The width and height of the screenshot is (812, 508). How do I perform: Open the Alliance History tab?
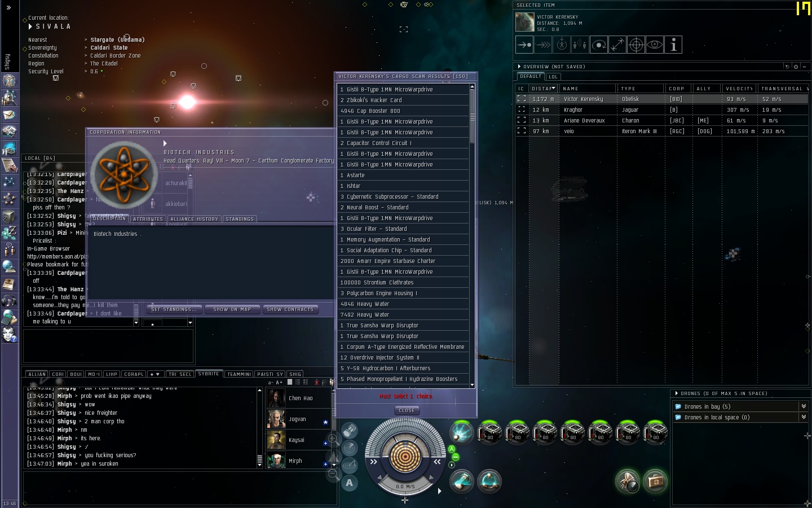coord(194,219)
